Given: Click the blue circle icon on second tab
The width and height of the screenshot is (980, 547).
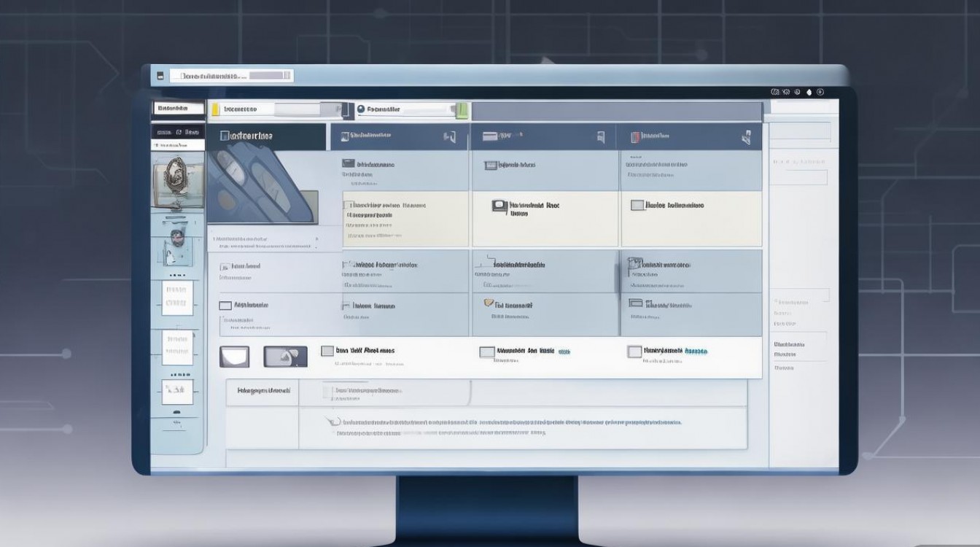Looking at the screenshot, I should click(360, 109).
